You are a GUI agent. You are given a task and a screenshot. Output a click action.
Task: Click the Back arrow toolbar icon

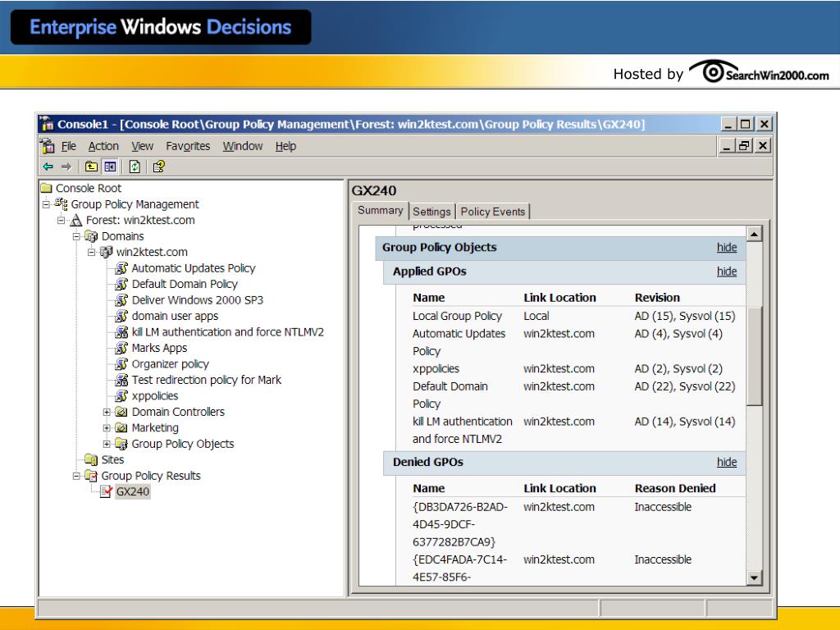[x=48, y=167]
